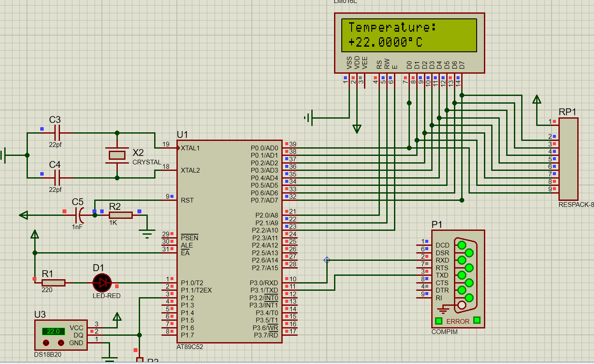Select the C5 1nF capacitor
This screenshot has width=594, height=364.
pos(80,214)
